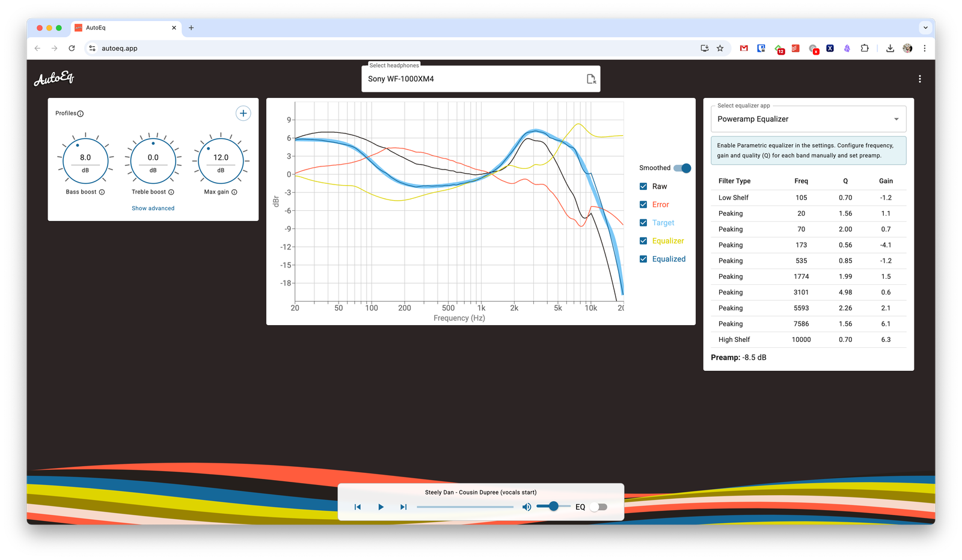Skip to next track
The image size is (962, 560).
[x=403, y=507]
